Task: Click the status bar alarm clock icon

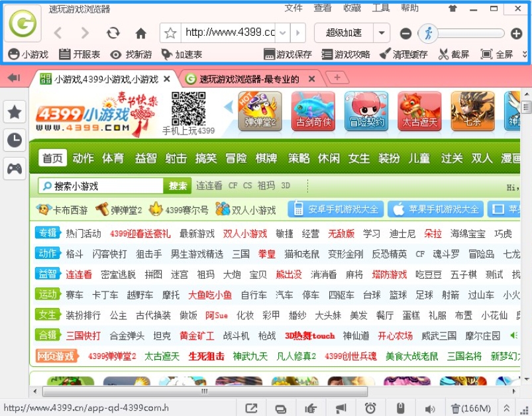Action: 370,408
